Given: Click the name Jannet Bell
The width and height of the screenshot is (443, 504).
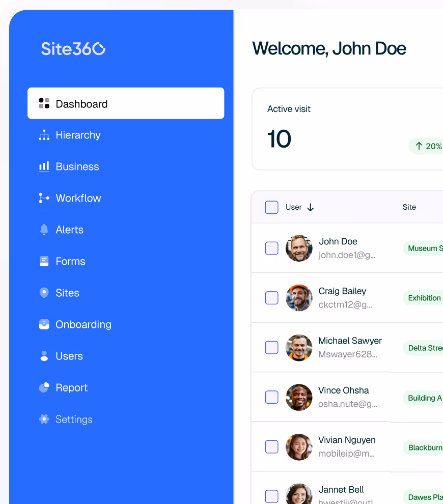Looking at the screenshot, I should point(341,490).
